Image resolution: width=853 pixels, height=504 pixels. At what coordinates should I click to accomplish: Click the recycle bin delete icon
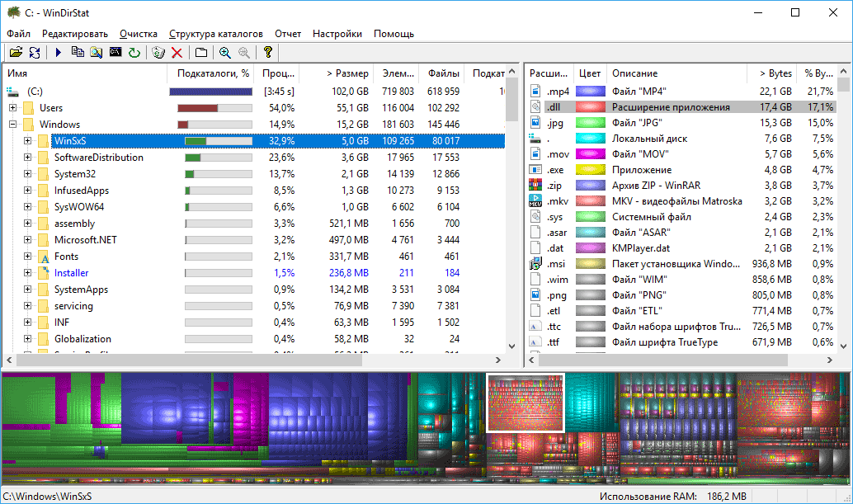coord(158,53)
